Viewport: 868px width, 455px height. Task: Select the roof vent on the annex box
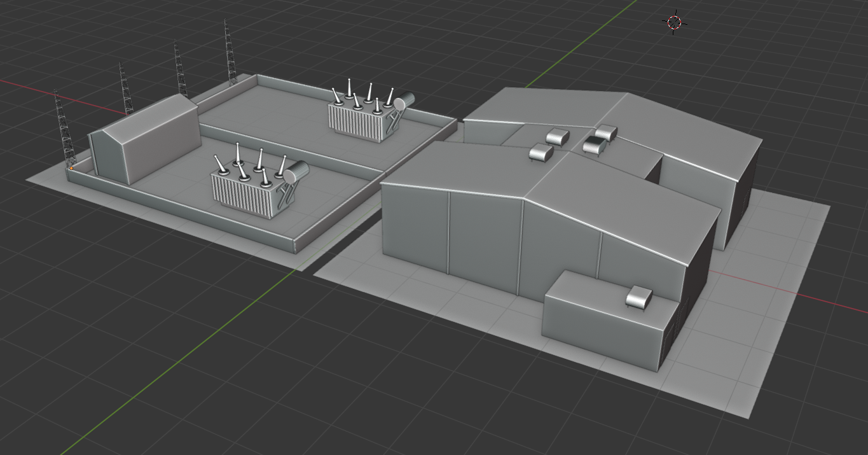click(x=639, y=297)
